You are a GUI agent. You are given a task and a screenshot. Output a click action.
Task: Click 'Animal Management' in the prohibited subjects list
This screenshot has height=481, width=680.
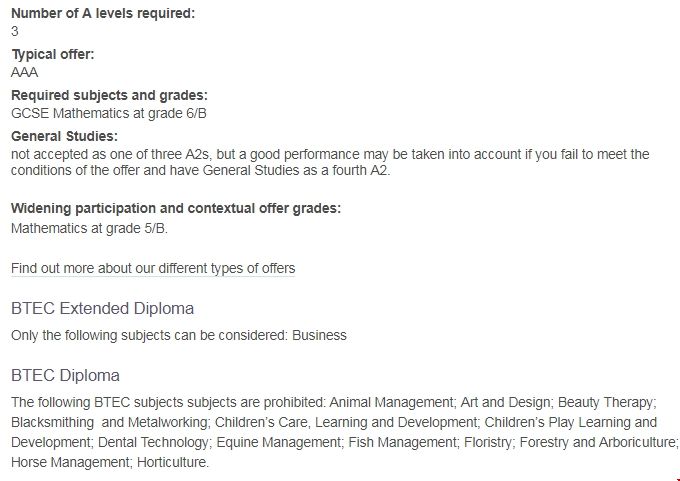389,403
